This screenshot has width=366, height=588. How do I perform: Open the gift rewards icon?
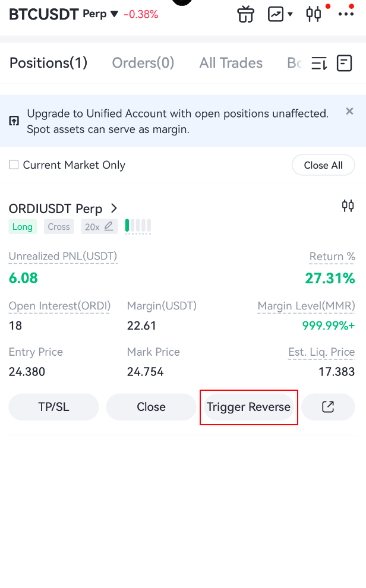(x=245, y=14)
